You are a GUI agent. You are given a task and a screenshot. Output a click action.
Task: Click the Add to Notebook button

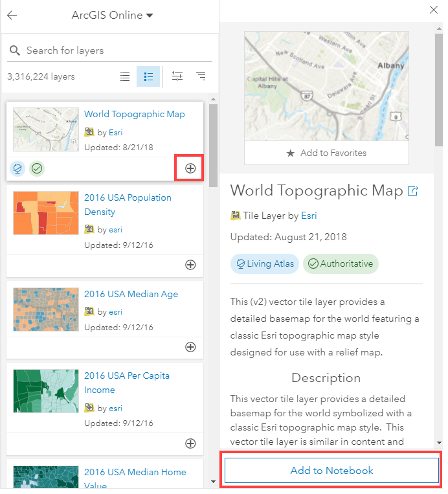click(331, 471)
